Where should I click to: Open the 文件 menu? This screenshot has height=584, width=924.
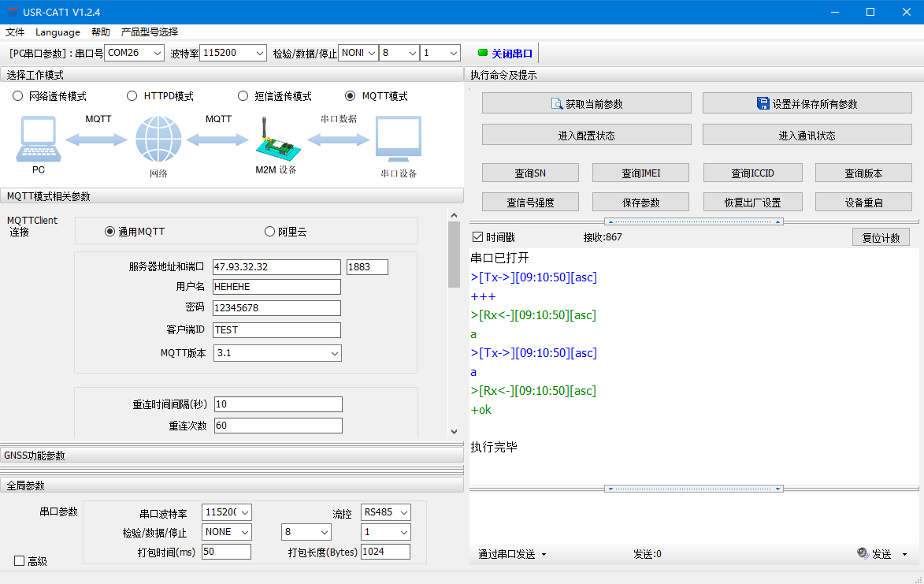pyautogui.click(x=15, y=32)
